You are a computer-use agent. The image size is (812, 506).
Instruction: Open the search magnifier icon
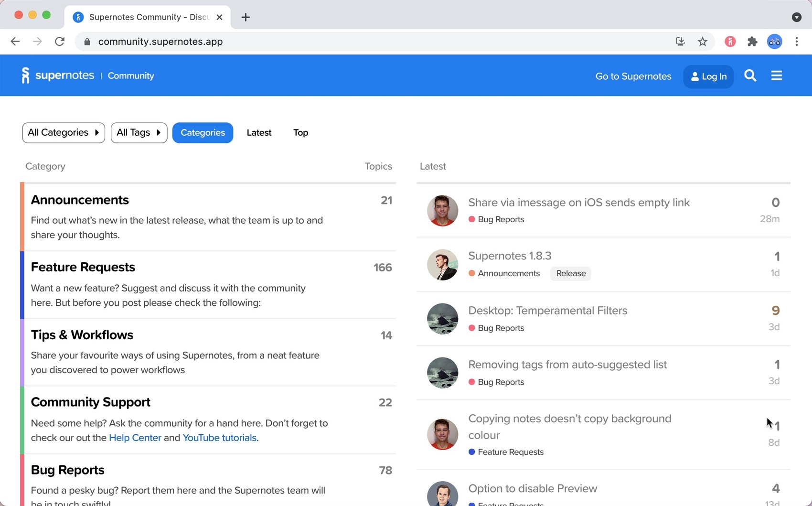(750, 75)
